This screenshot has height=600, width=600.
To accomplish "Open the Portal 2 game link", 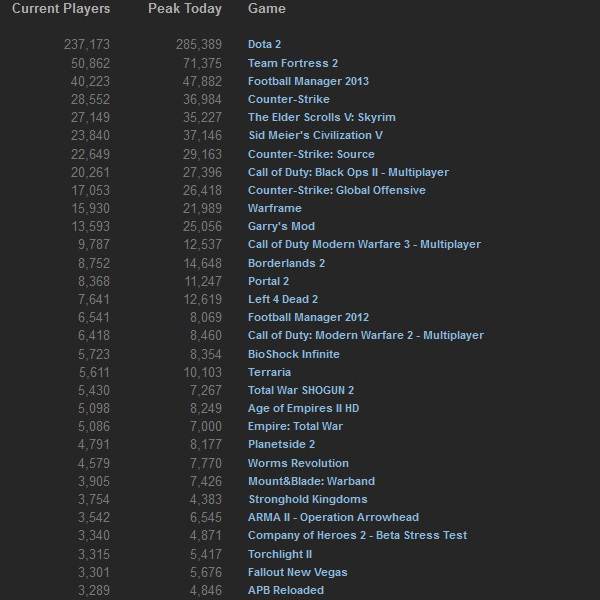I will coord(268,281).
